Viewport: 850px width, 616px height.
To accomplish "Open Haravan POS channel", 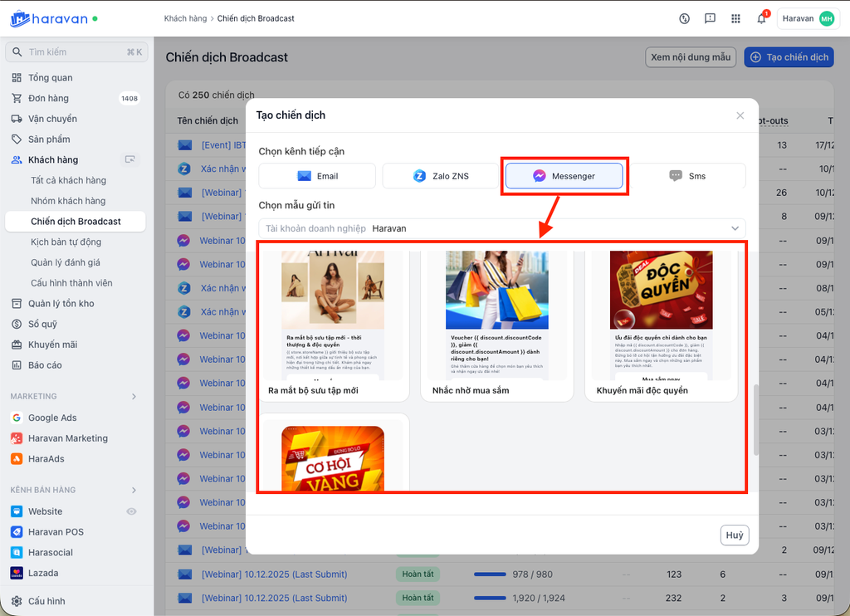I will click(56, 532).
